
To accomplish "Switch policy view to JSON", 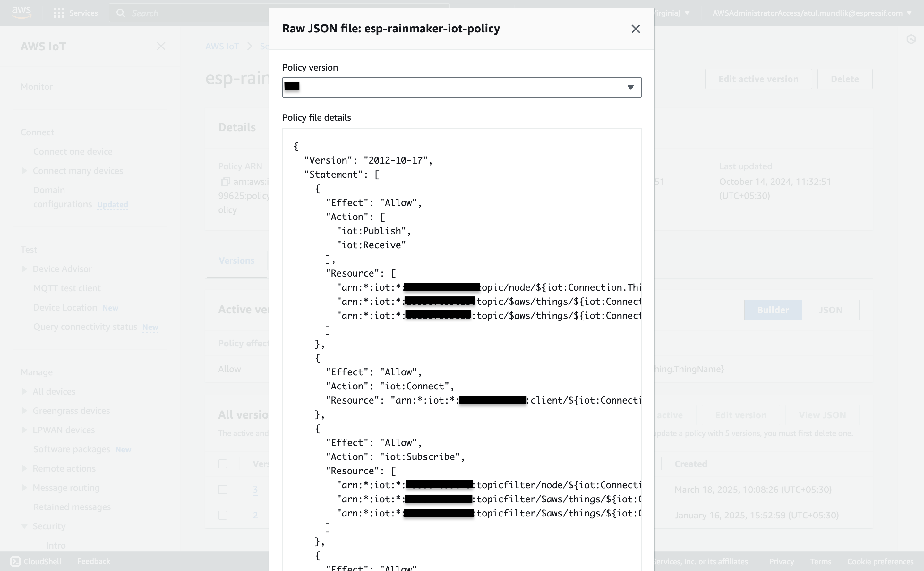I will tap(830, 310).
